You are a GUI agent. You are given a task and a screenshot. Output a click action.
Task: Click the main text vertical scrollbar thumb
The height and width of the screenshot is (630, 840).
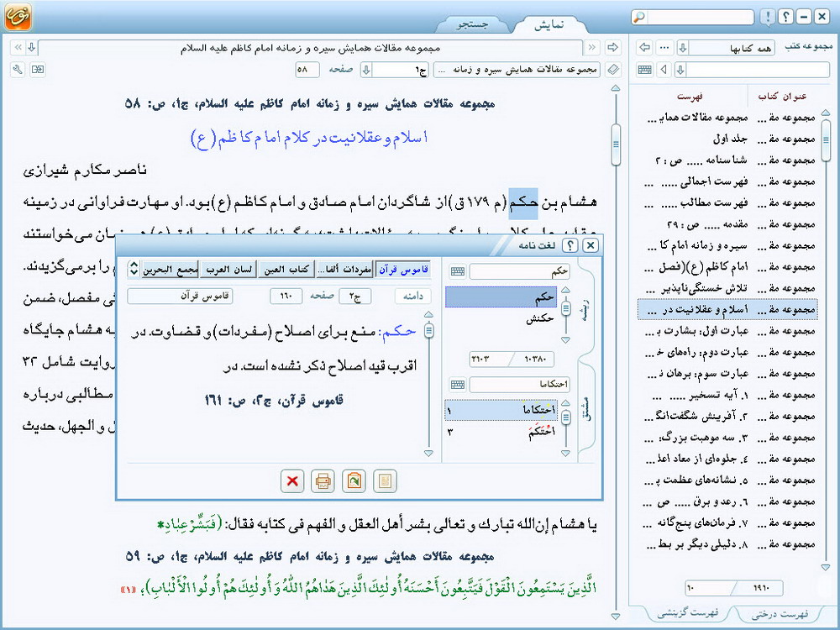pyautogui.click(x=616, y=143)
